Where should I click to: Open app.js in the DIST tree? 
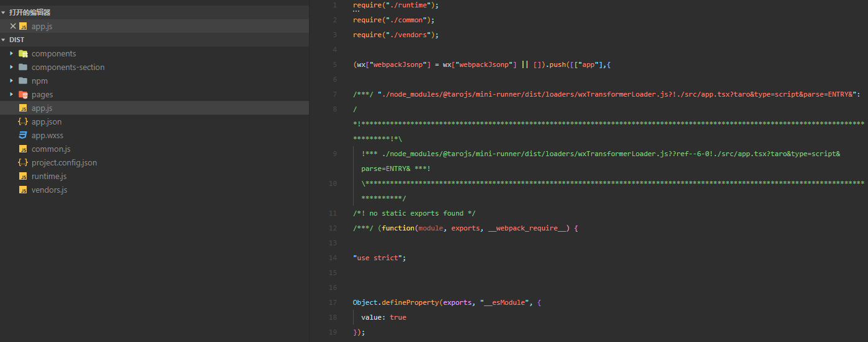(x=42, y=108)
